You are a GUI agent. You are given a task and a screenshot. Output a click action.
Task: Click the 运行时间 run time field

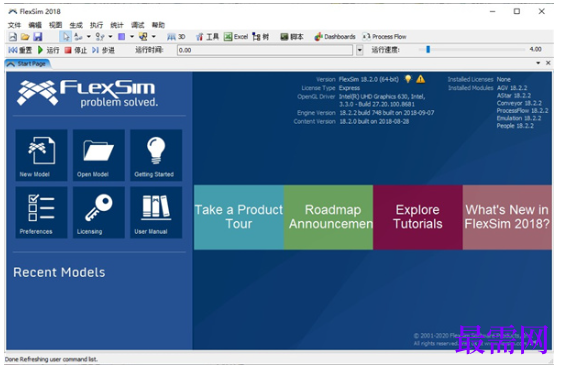pos(265,50)
